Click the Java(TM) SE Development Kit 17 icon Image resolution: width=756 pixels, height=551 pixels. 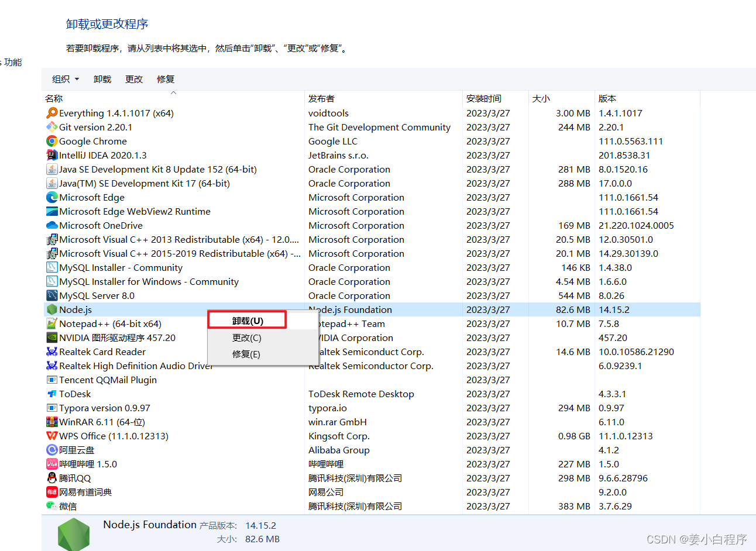click(x=52, y=183)
